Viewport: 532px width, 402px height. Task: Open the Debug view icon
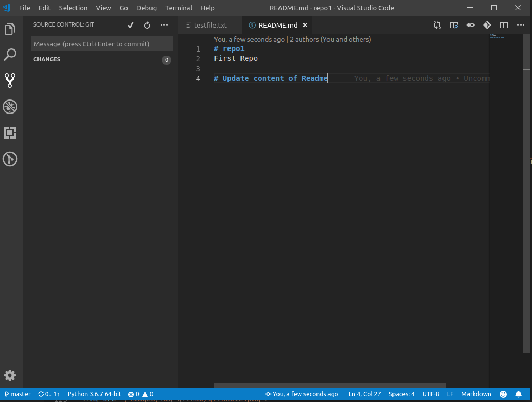[x=10, y=107]
